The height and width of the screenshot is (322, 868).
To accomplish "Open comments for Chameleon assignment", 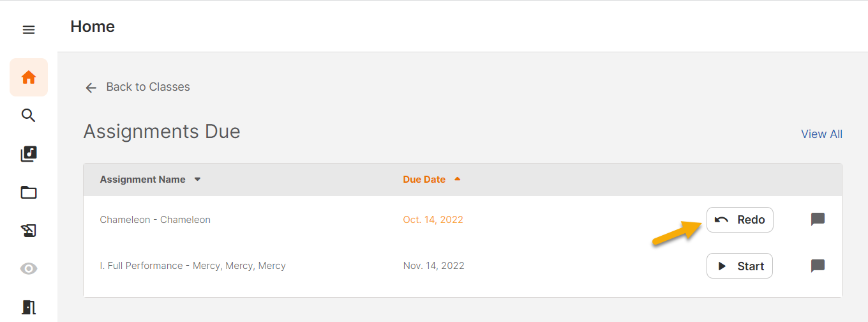I will click(818, 220).
